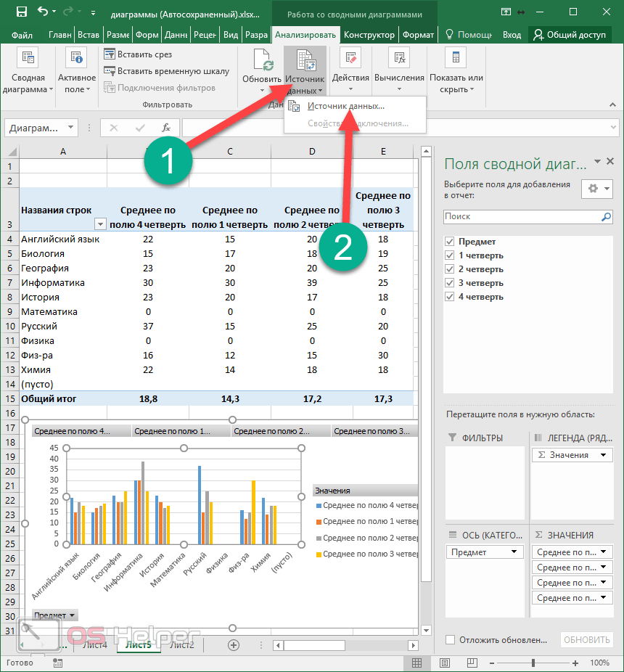
Task: Open the field list gear settings dropdown
Action: [596, 189]
